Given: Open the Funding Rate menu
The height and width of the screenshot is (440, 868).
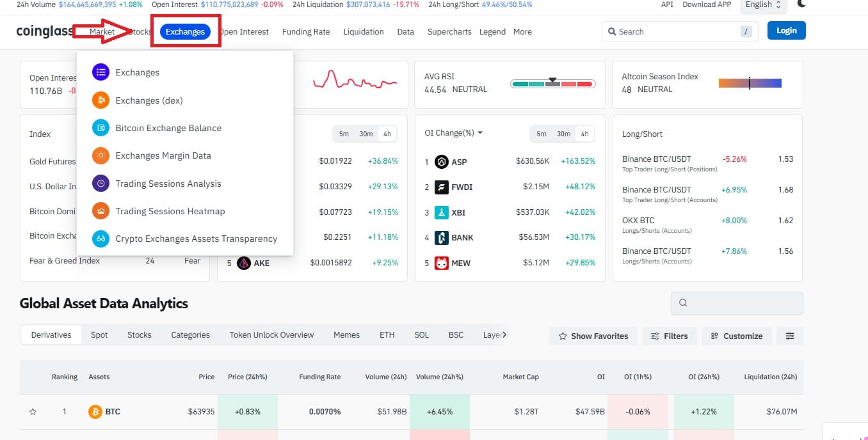Looking at the screenshot, I should (x=306, y=31).
